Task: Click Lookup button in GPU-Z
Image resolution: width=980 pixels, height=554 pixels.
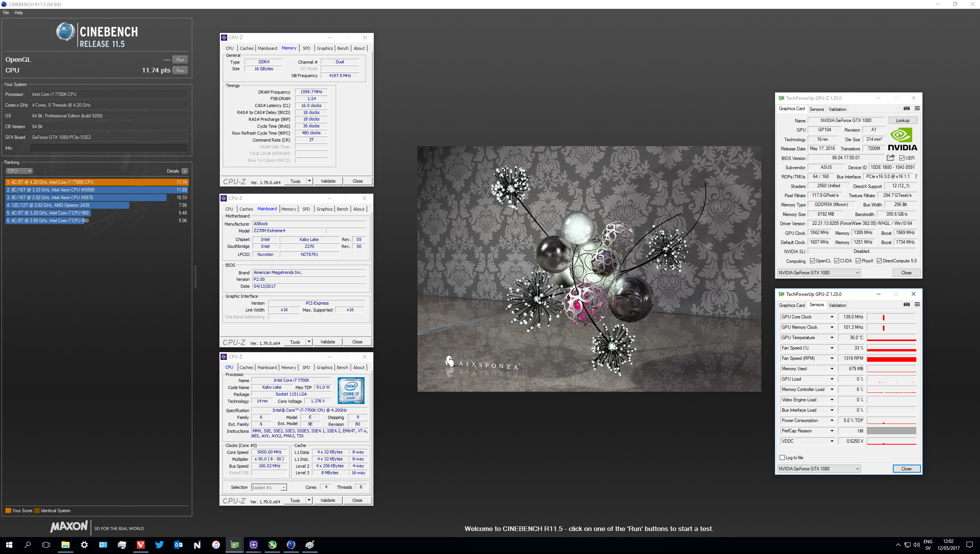Action: pos(902,120)
